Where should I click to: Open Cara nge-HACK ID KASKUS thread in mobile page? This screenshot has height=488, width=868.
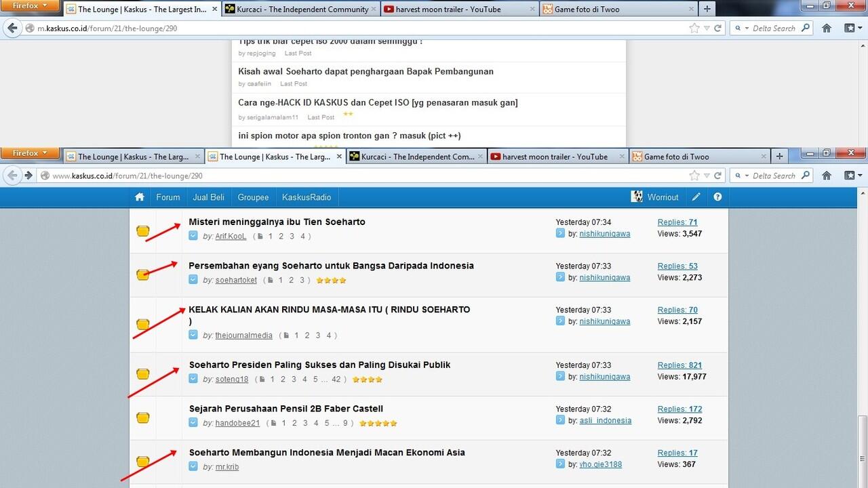(x=378, y=103)
